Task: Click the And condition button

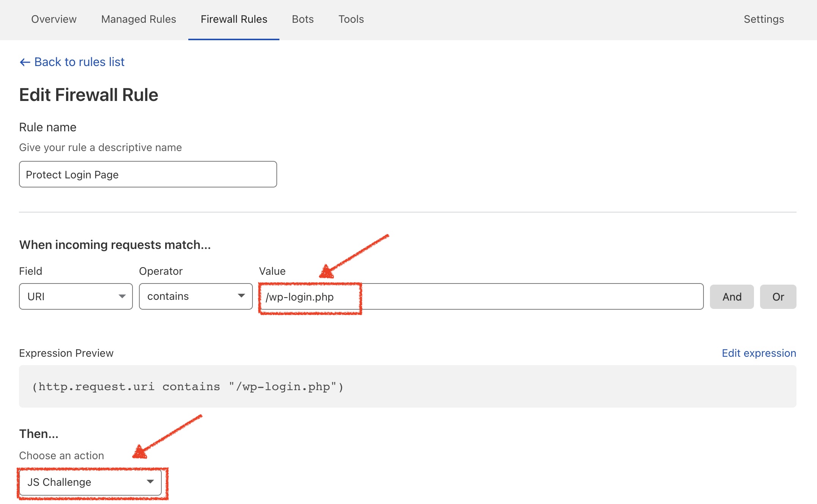Action: pyautogui.click(x=732, y=296)
